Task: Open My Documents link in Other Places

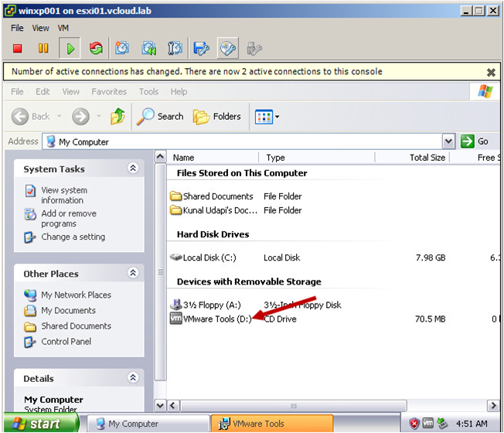Action: pyautogui.click(x=68, y=310)
